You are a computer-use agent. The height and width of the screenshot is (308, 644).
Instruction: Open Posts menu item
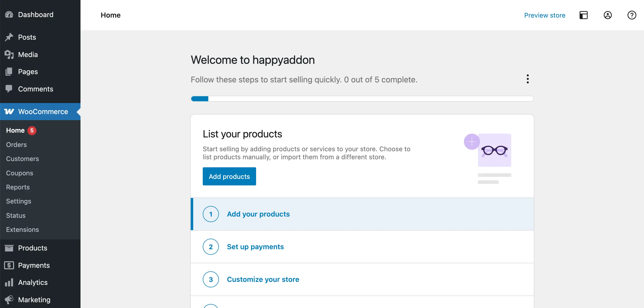(x=40, y=37)
